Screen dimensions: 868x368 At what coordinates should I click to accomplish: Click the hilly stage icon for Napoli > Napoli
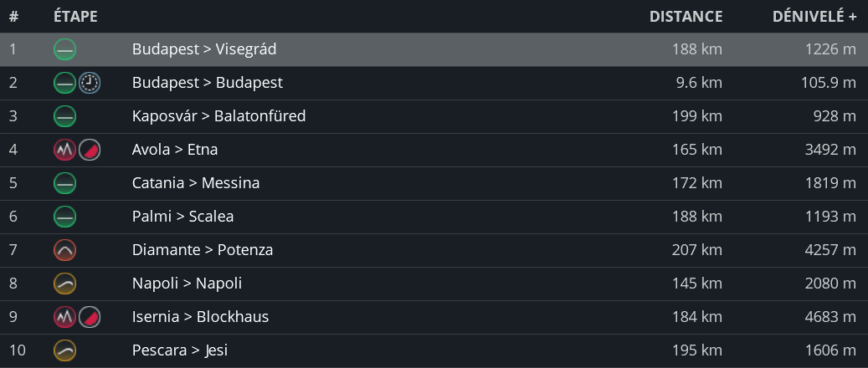[64, 284]
